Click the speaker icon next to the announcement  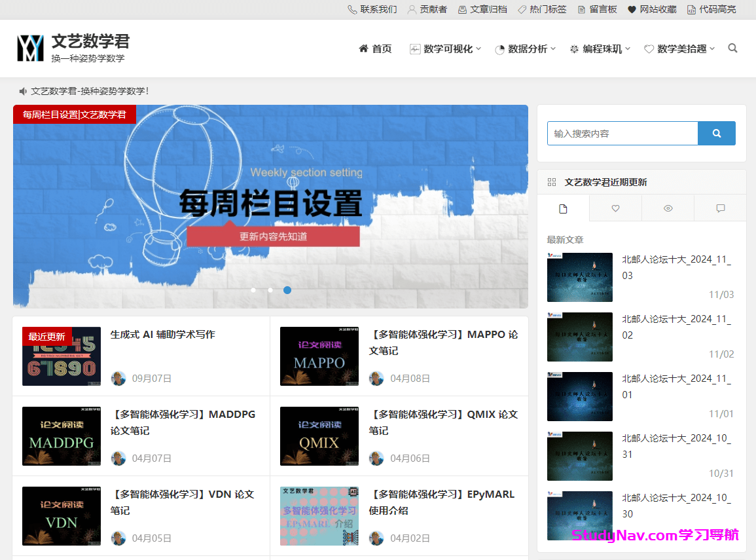pos(22,91)
